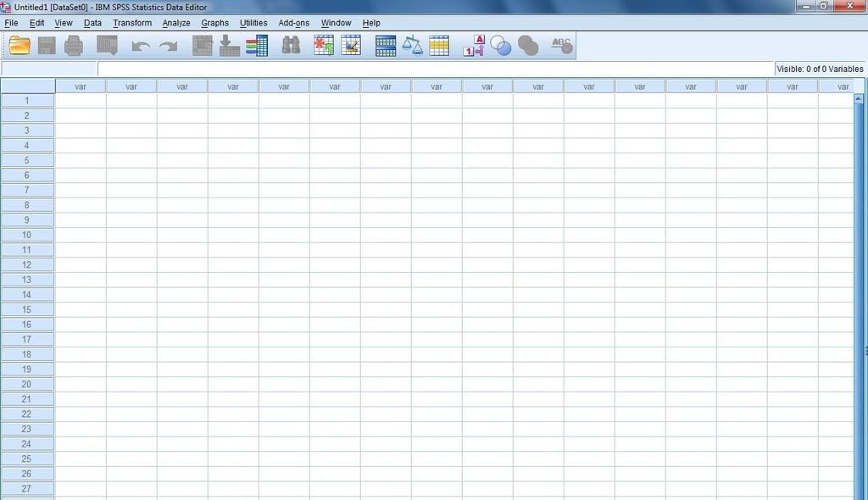The height and width of the screenshot is (500, 868).
Task: Open the Data menu
Action: point(92,23)
